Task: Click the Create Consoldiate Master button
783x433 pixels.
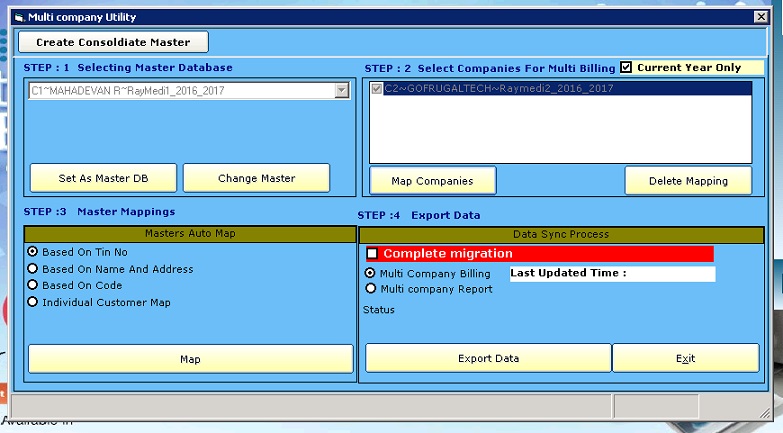Action: [113, 42]
